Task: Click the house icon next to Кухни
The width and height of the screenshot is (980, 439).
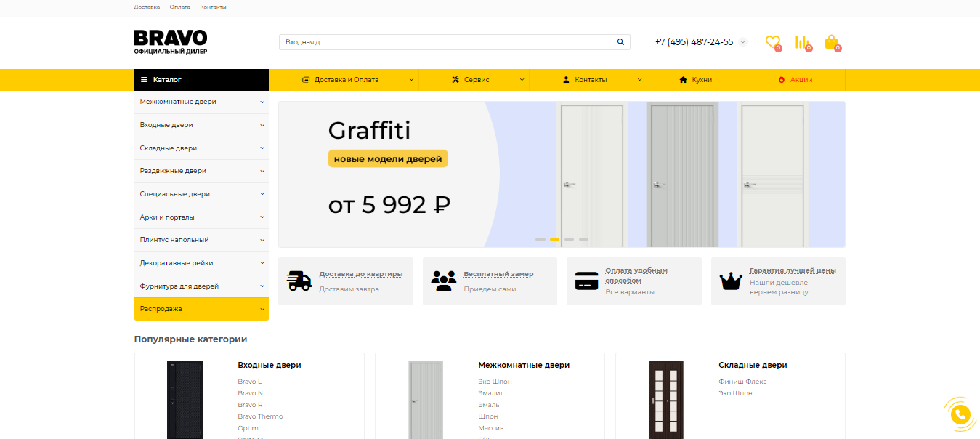Action: (683, 80)
